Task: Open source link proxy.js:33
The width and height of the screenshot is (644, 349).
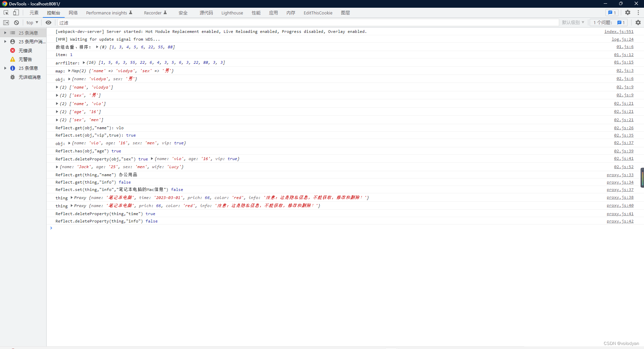Action: (620, 174)
